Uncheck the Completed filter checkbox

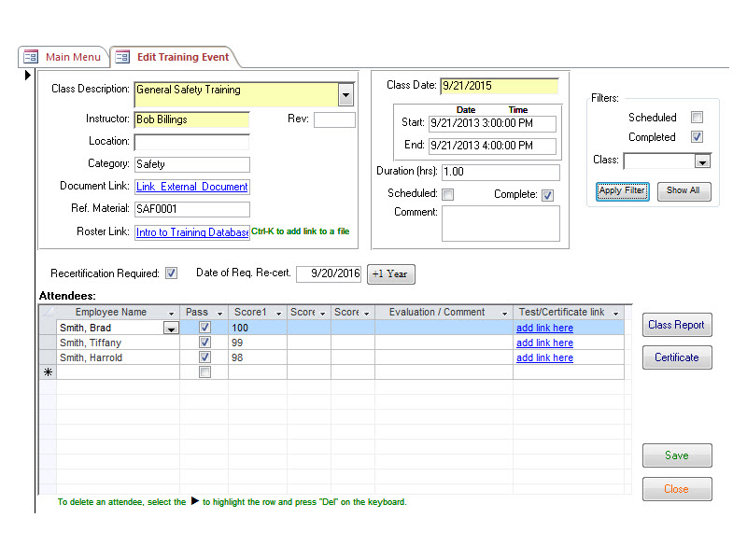[696, 136]
